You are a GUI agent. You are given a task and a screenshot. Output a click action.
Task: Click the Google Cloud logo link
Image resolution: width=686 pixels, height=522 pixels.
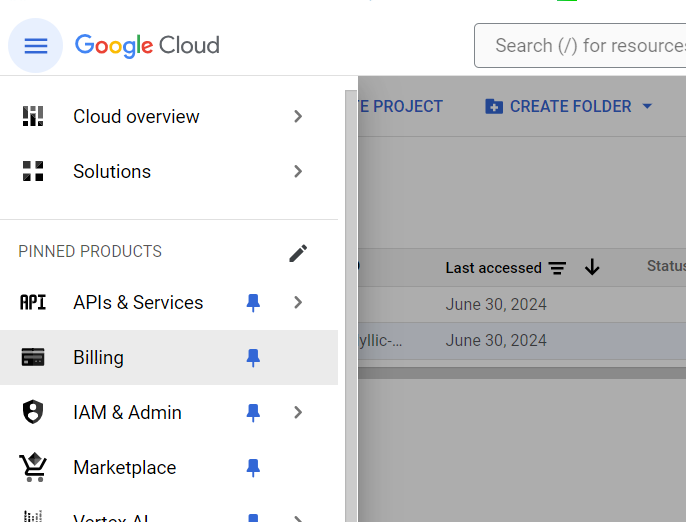147,46
